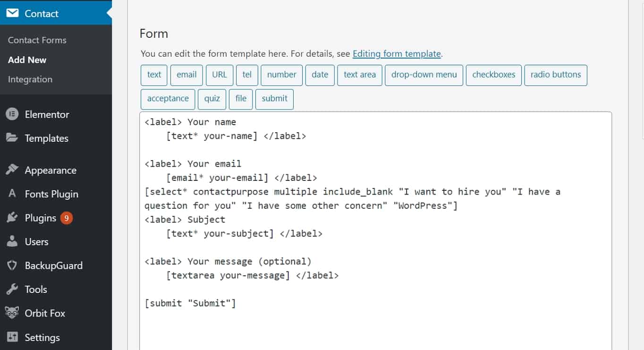The width and height of the screenshot is (644, 350).
Task: Insert an email form tag
Action: pos(186,75)
